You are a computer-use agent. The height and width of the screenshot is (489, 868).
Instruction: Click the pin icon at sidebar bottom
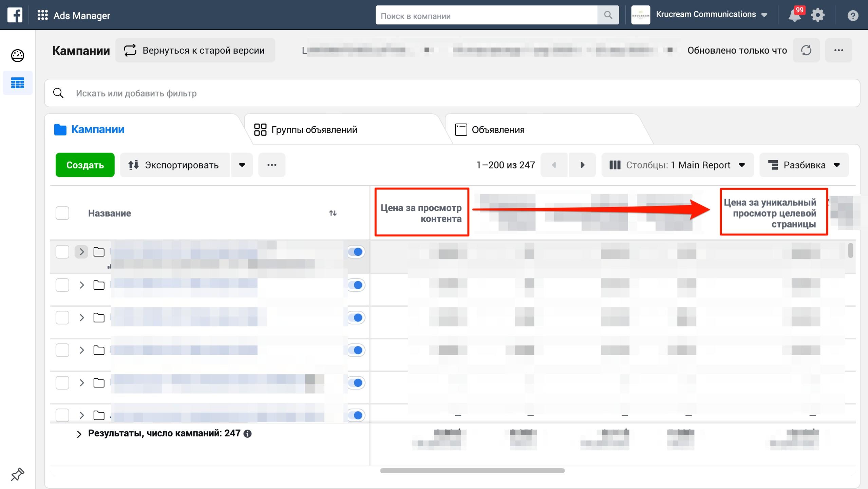18,474
